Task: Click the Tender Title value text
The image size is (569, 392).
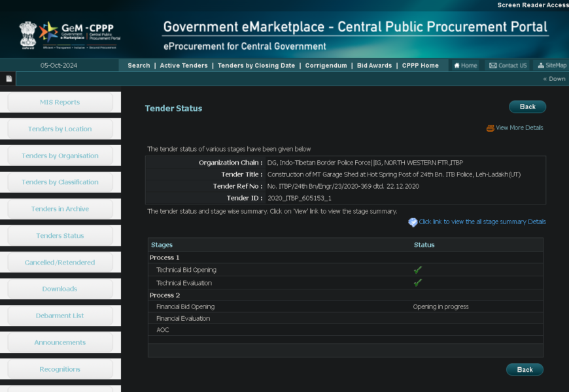Action: coord(394,175)
